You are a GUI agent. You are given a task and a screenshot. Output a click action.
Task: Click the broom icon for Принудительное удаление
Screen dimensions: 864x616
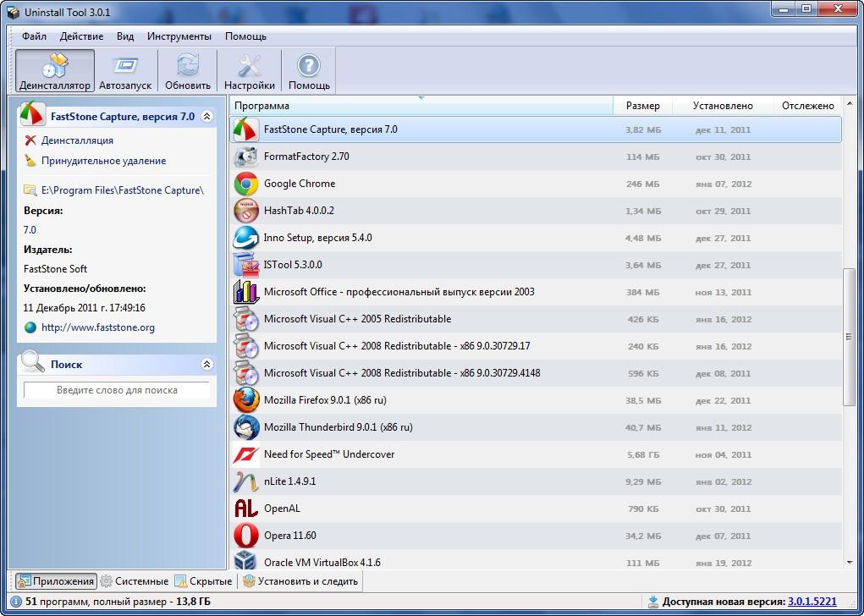pyautogui.click(x=30, y=161)
